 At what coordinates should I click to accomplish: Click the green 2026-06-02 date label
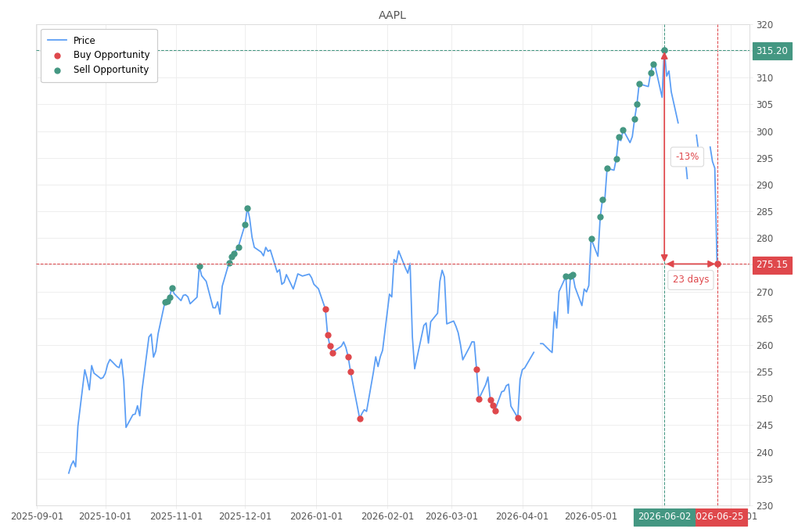click(x=664, y=516)
